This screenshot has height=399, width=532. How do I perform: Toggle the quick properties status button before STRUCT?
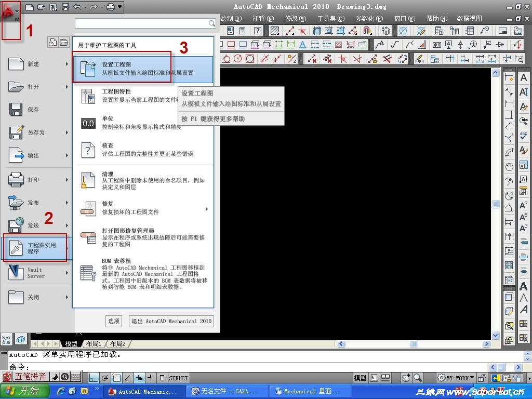162,378
